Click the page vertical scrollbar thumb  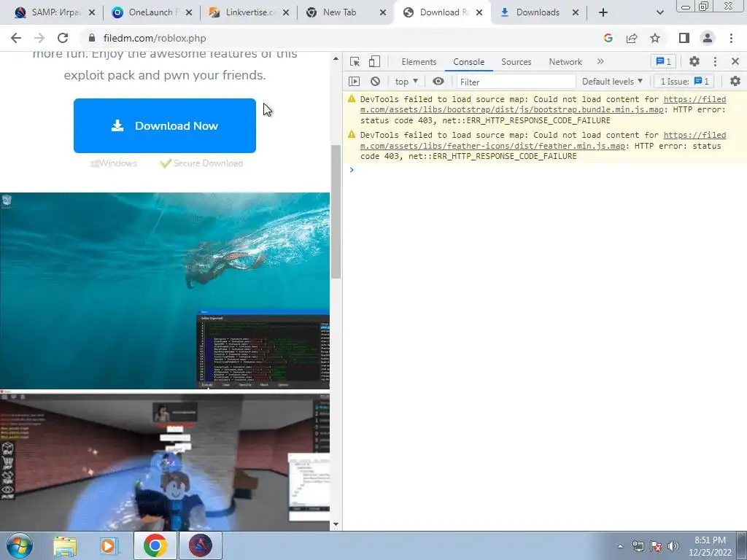point(336,212)
